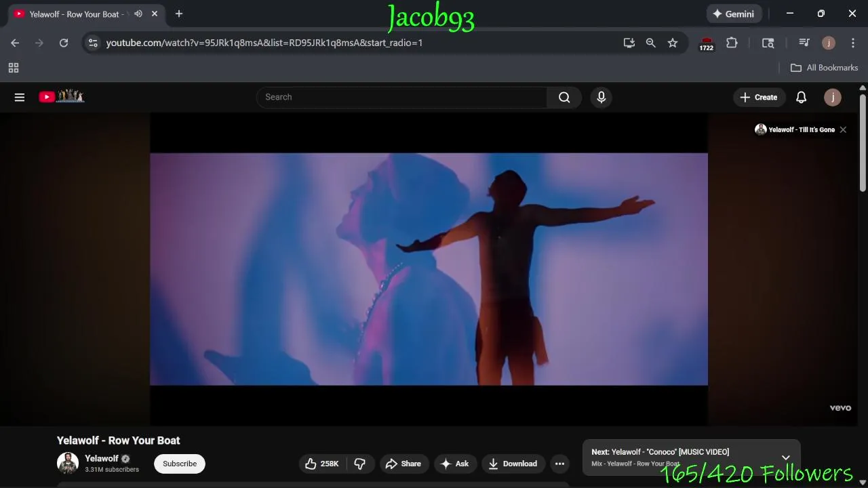This screenshot has height=488, width=868.
Task: Start voice search with microphone icon
Action: (x=601, y=97)
